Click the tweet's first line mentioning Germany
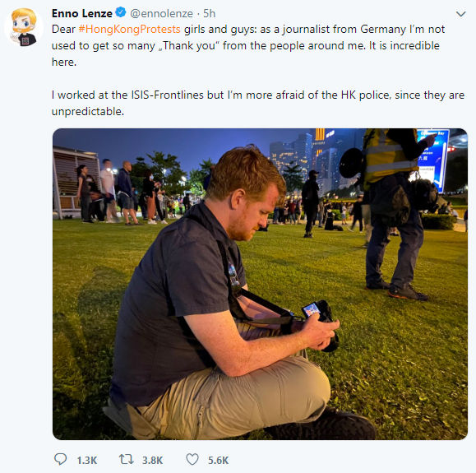 point(248,30)
